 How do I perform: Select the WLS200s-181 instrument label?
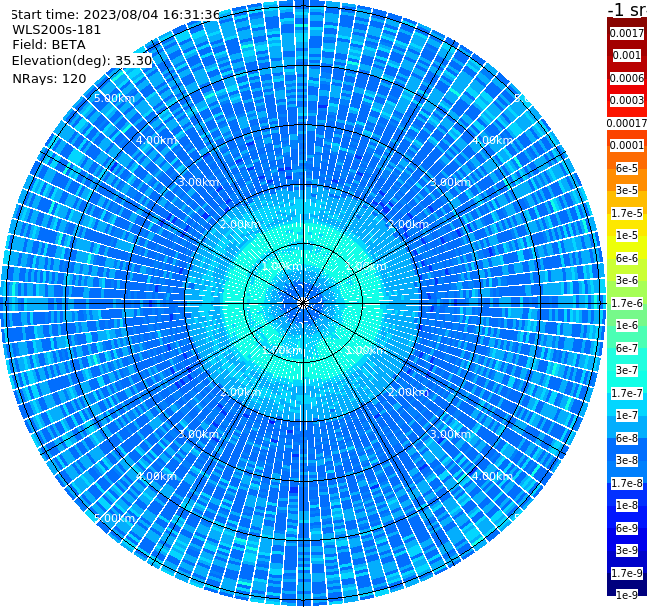[x=57, y=30]
